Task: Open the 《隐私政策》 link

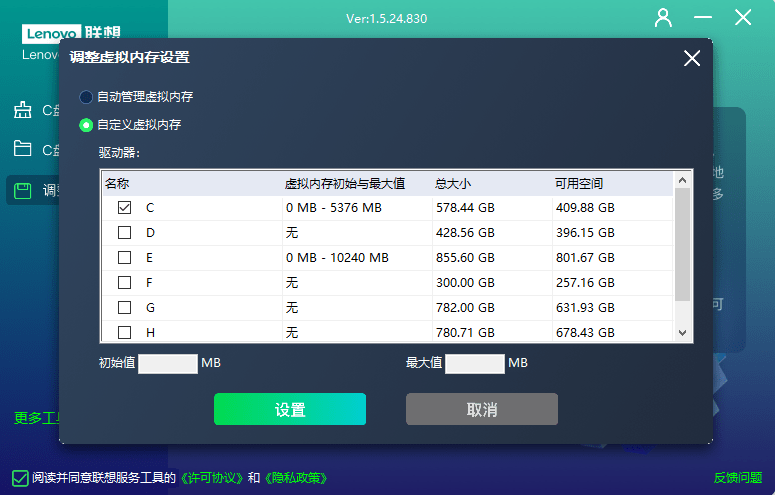Action: 295,478
